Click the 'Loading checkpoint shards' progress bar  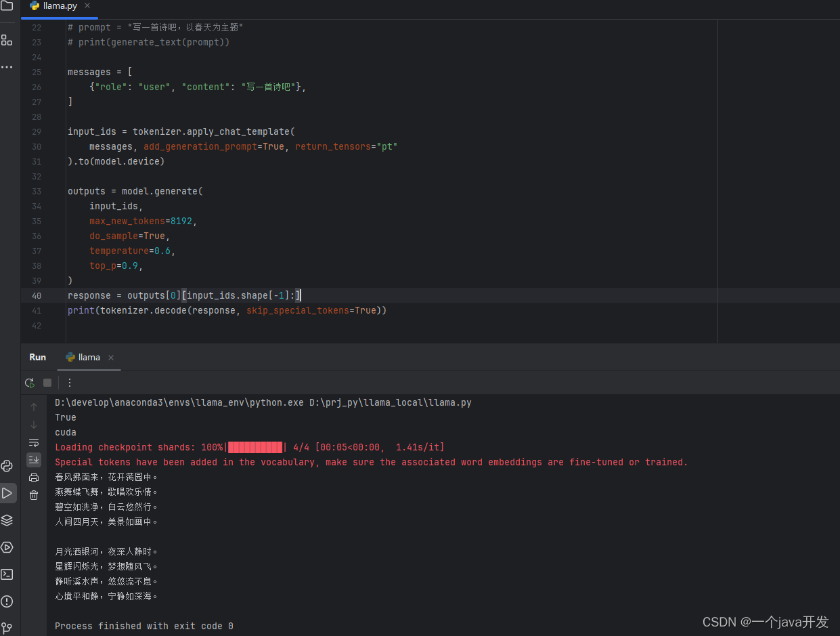(250, 447)
